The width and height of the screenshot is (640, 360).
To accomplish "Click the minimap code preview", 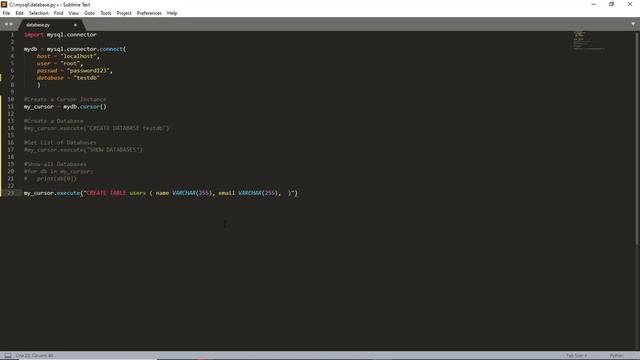I will point(589,41).
